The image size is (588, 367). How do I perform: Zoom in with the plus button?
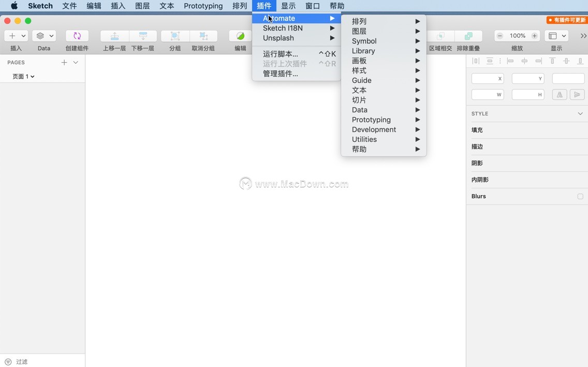534,36
